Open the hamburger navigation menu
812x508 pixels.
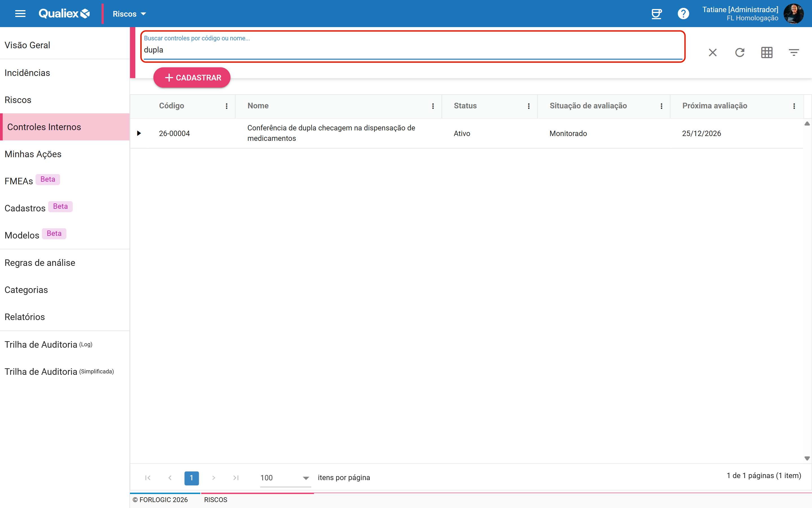click(20, 14)
